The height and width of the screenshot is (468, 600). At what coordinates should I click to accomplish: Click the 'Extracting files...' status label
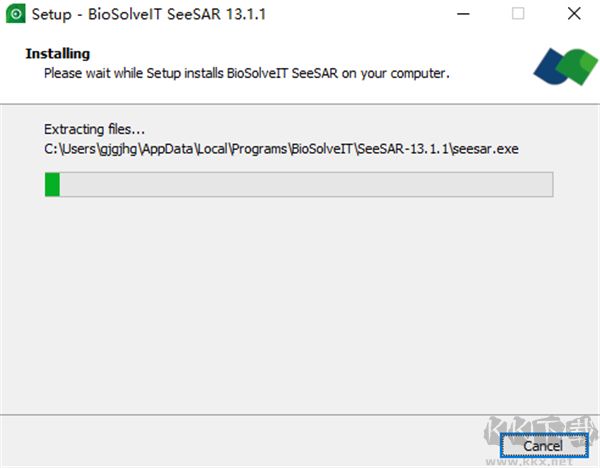point(95,130)
